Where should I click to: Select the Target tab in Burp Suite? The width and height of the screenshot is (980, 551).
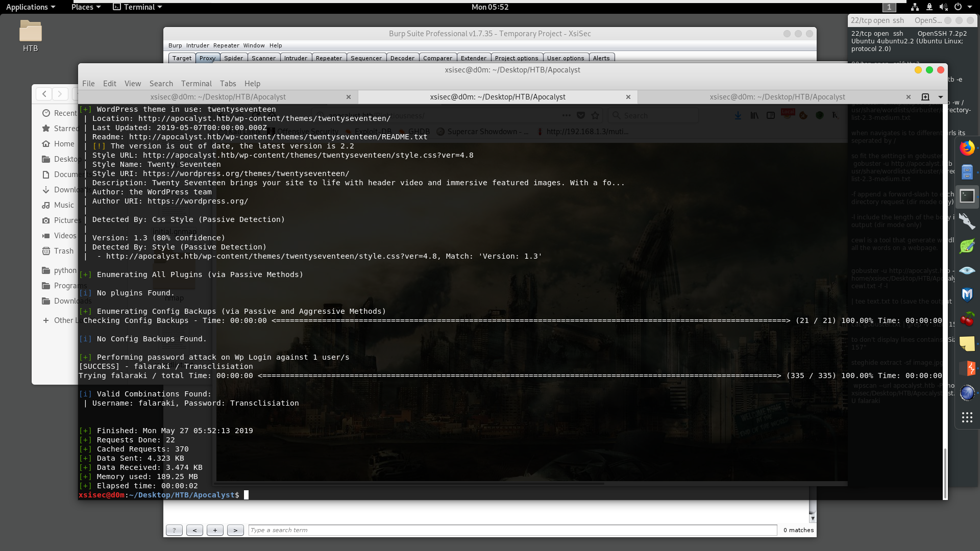click(182, 58)
